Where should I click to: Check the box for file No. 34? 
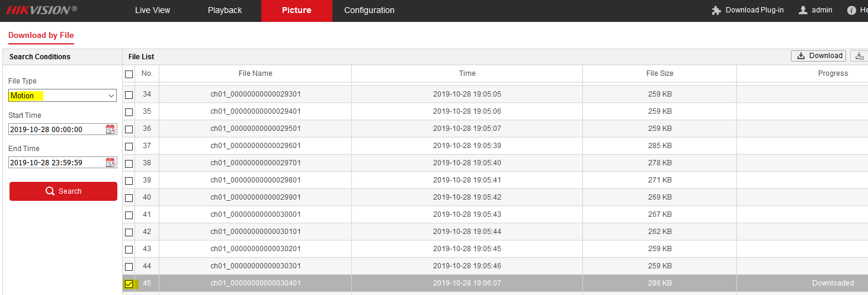click(129, 95)
